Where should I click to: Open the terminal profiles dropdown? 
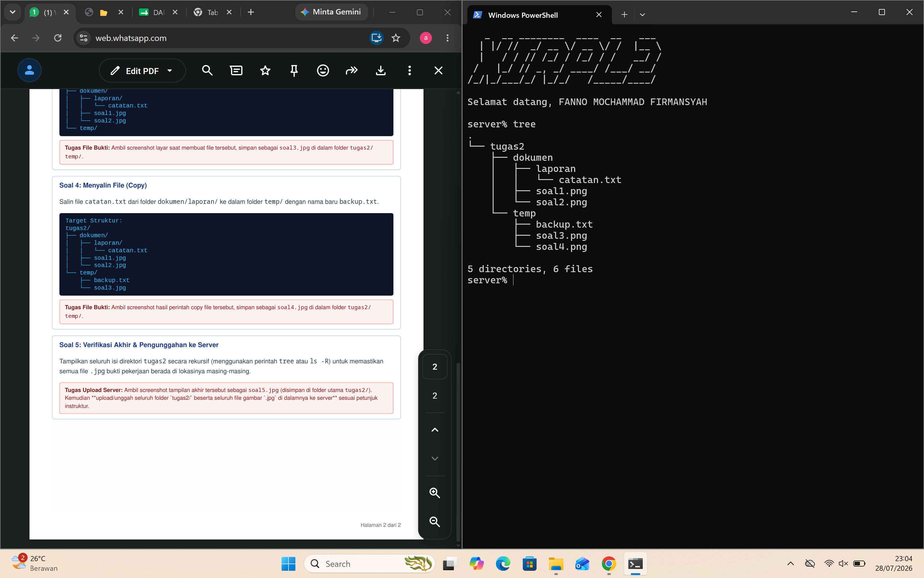642,15
